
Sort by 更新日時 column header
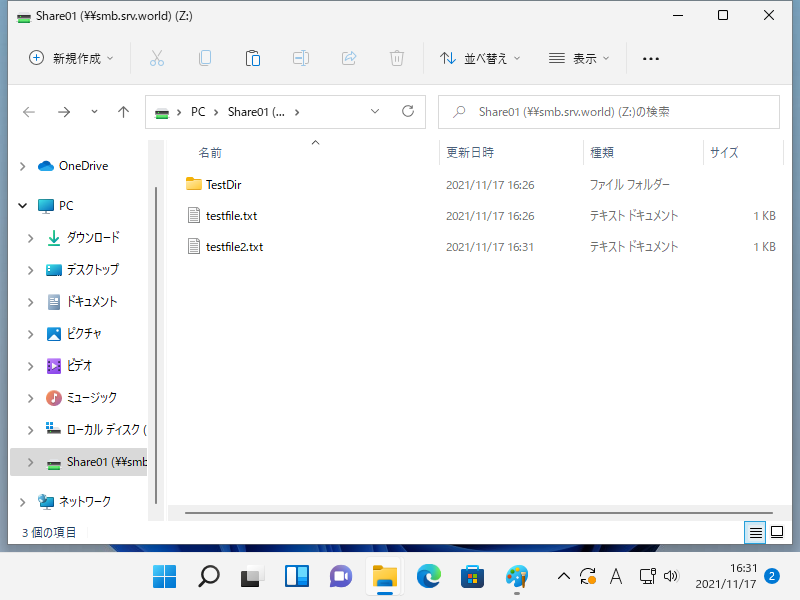pos(470,152)
